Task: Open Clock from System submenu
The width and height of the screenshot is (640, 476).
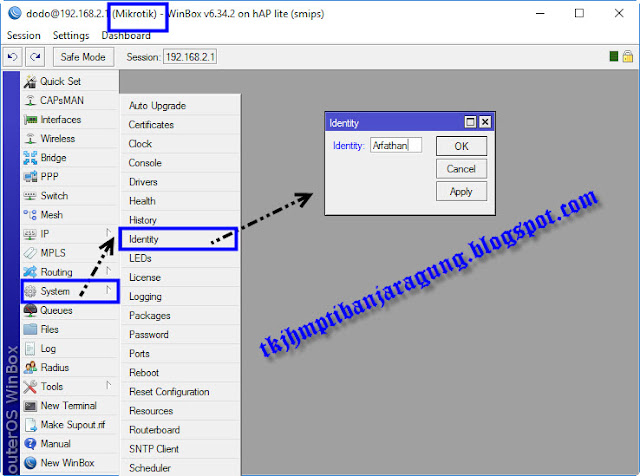Action: click(x=180, y=144)
